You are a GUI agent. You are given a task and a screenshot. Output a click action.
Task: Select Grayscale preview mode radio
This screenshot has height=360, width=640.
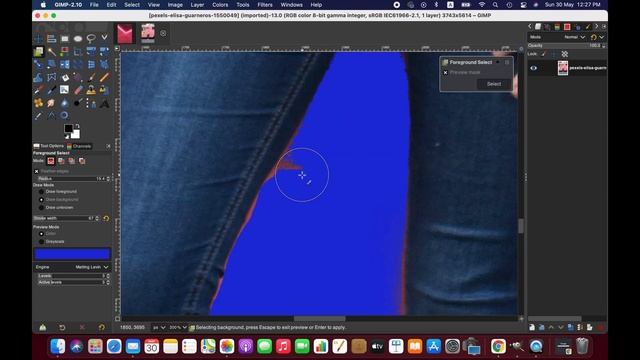tap(41, 242)
